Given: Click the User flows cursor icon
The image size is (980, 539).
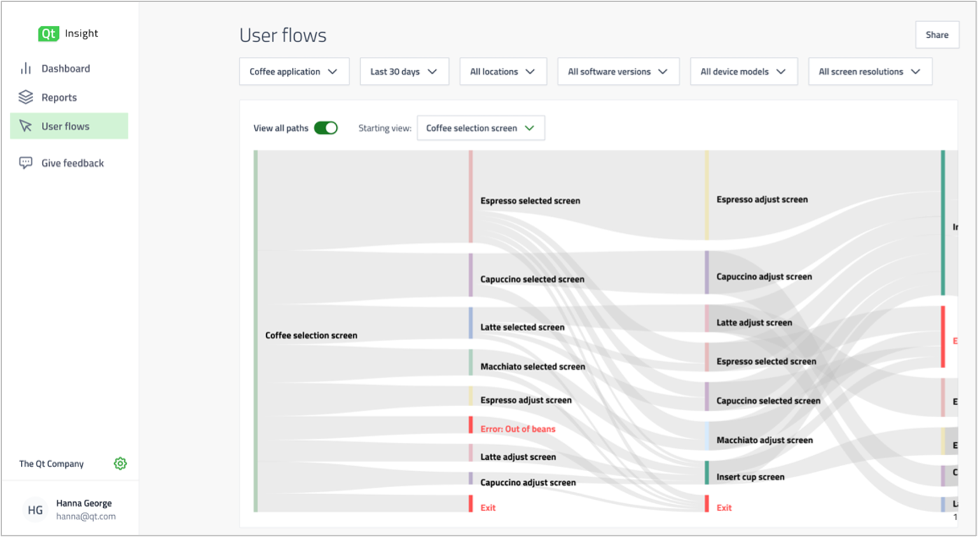Looking at the screenshot, I should tap(26, 126).
